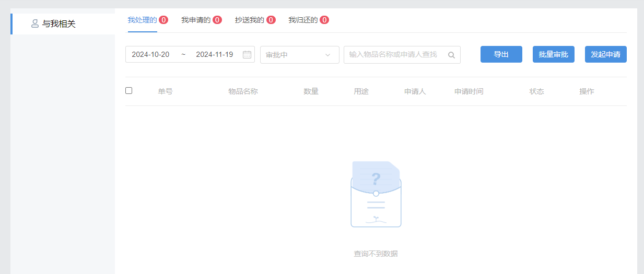
Task: Click the start date 2024-10-20 field
Action: coord(150,55)
